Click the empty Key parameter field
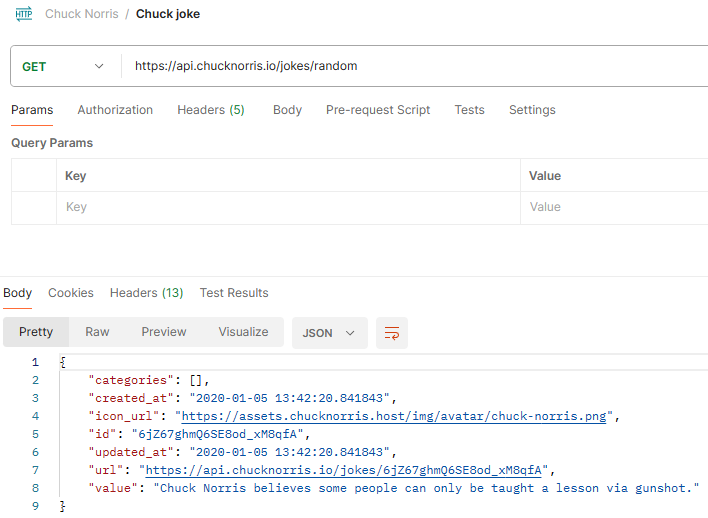Screen dimensions: 708x518 tap(288, 207)
